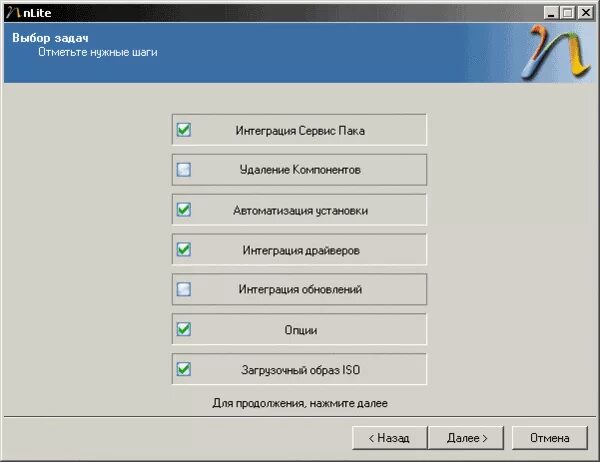Screen dimensions: 600x462
Task: Click the Загрузочный образ ISO label
Action: pos(300,370)
